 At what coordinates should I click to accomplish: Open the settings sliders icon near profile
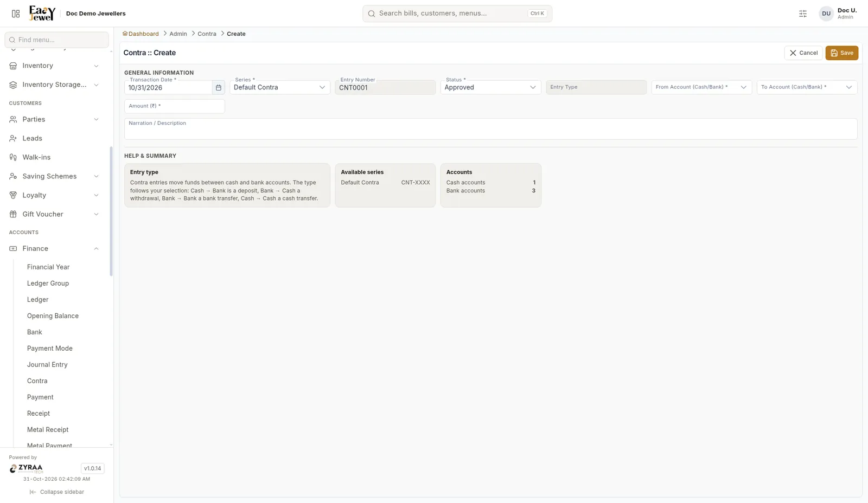click(x=803, y=14)
